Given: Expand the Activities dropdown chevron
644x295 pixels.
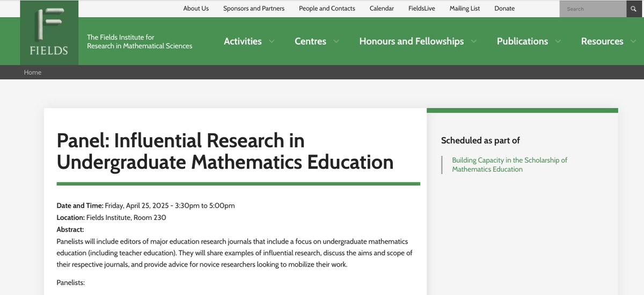Looking at the screenshot, I should click(272, 41).
